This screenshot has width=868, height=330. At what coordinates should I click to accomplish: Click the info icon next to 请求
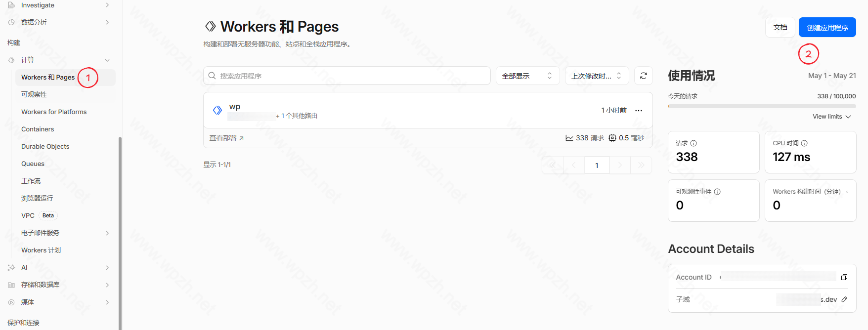[x=694, y=143]
